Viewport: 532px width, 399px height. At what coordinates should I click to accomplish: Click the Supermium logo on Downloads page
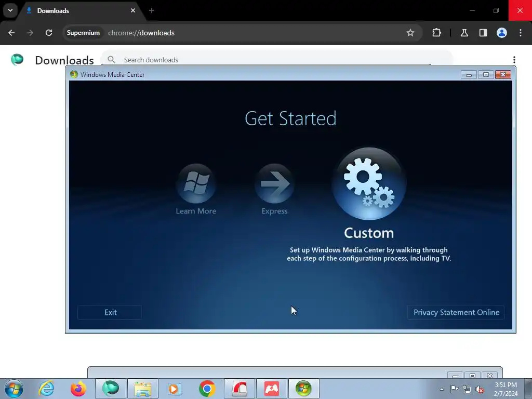(17, 60)
